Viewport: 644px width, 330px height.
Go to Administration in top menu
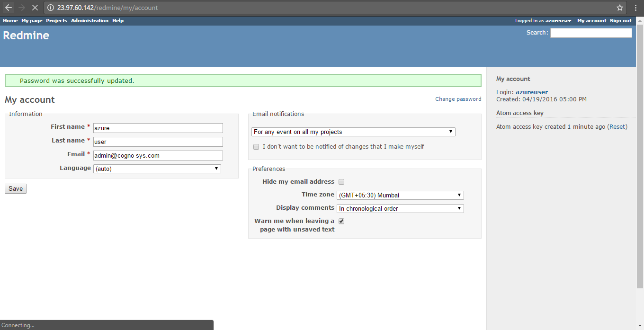click(x=89, y=21)
